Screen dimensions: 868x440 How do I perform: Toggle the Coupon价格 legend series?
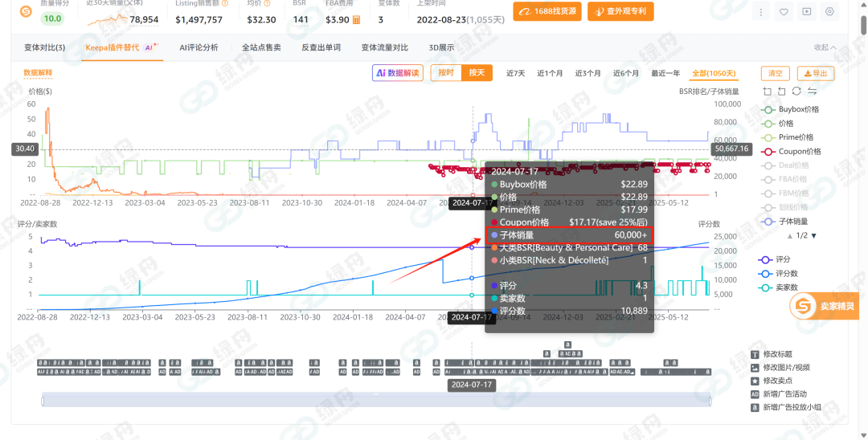791,151
